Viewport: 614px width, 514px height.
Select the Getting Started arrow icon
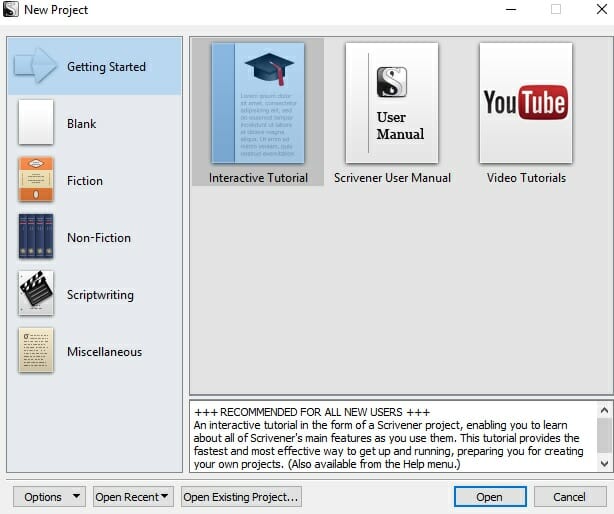(35, 65)
